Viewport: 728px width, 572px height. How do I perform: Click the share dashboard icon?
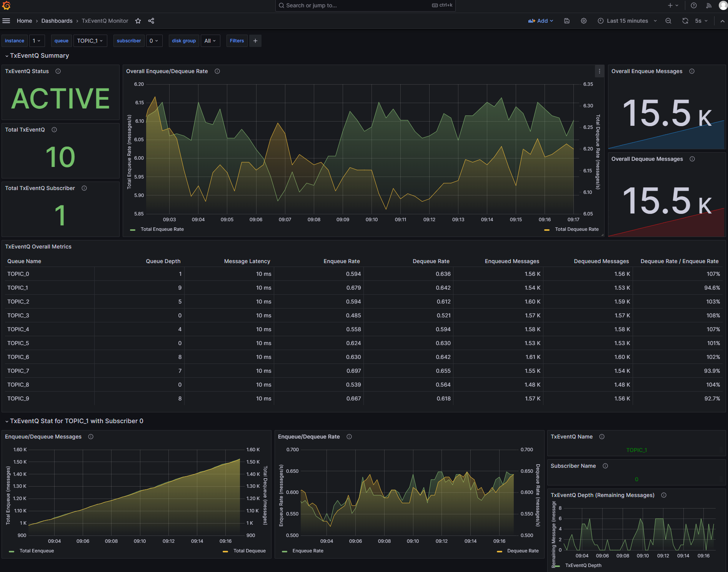151,21
